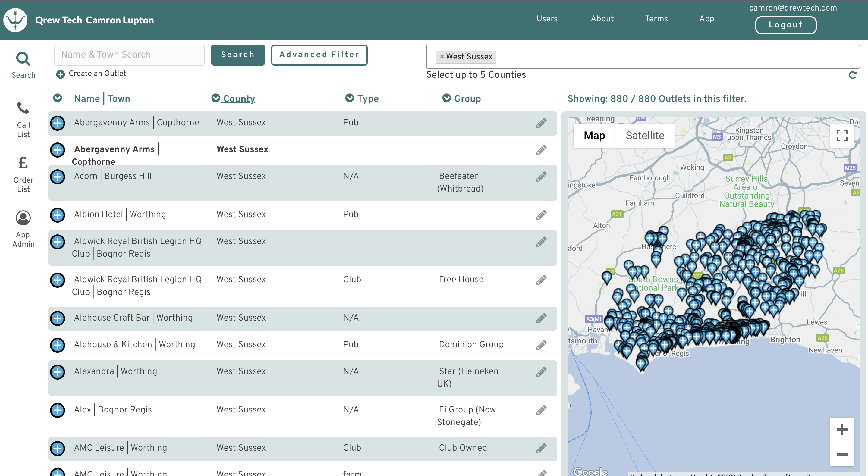The height and width of the screenshot is (476, 868).
Task: Toggle plus on AMC Leisure Club row
Action: (x=58, y=448)
